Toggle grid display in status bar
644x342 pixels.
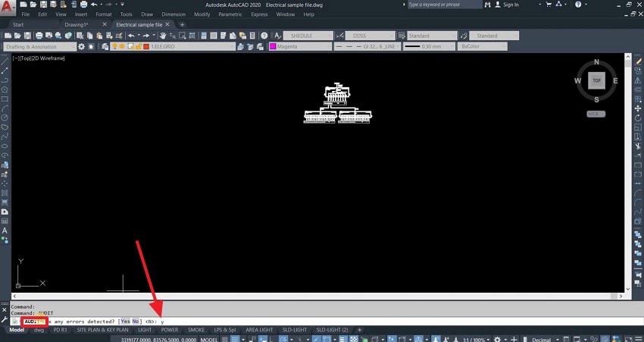(225, 339)
